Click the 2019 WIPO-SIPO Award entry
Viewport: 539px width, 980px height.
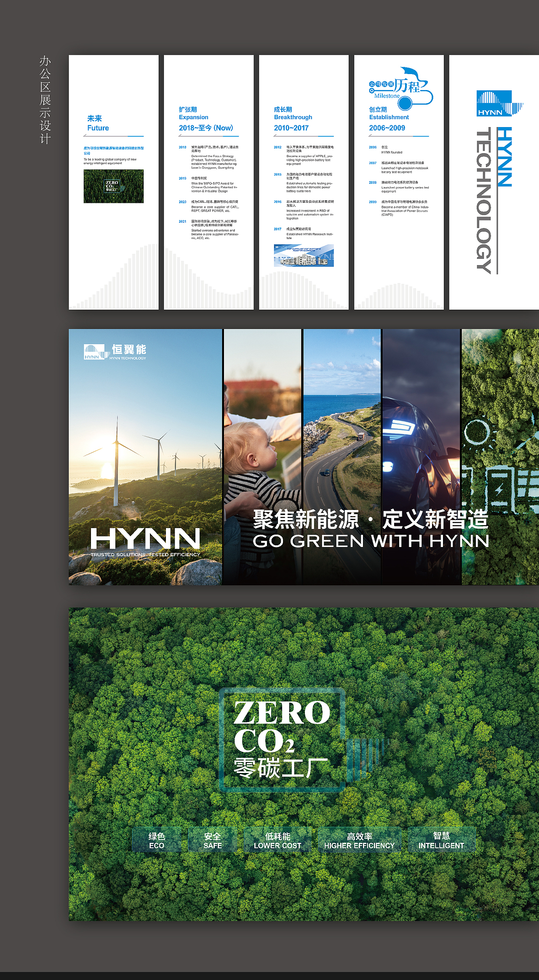click(x=209, y=185)
